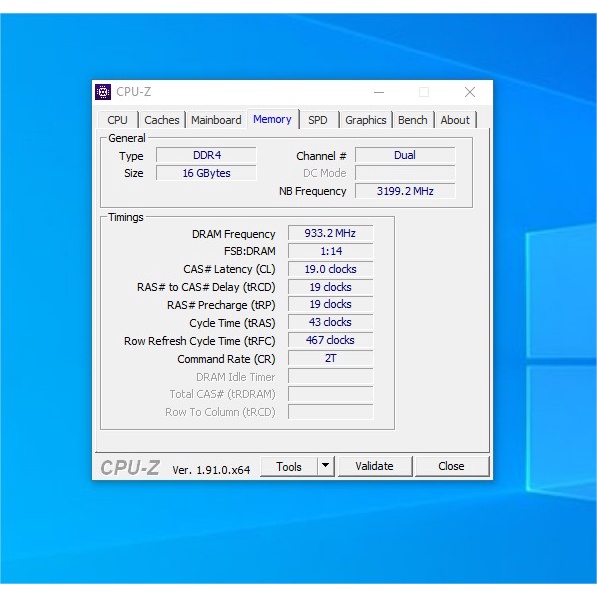Click the 'Channel #' label
Viewport: 597px width, 597px height.
321,156
